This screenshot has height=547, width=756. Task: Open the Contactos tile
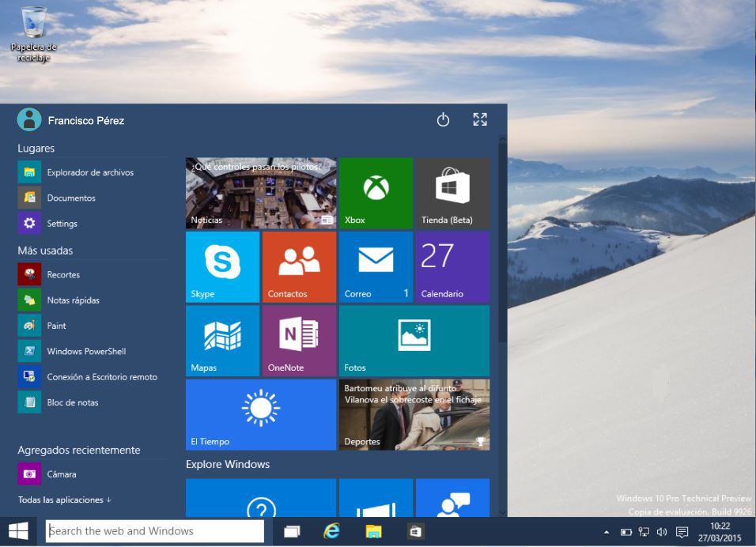pos(300,267)
